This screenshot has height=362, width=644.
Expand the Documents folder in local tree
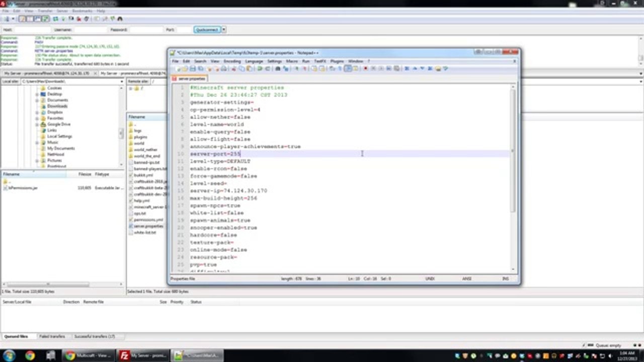pyautogui.click(x=37, y=100)
